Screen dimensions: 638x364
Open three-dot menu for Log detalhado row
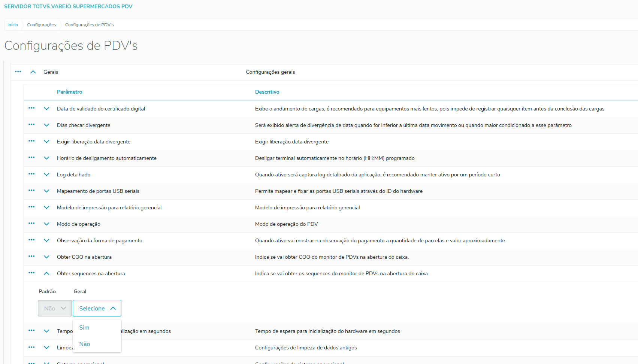click(x=31, y=174)
